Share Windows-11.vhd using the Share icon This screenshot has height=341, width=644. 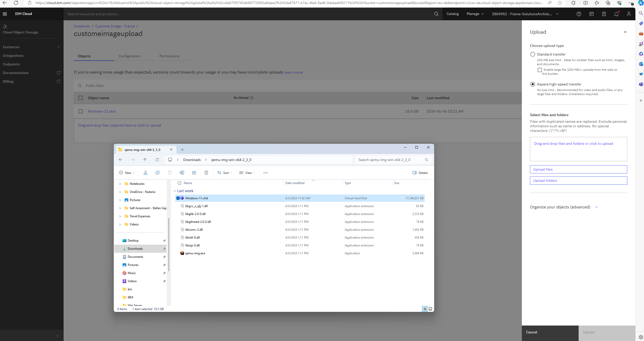tap(194, 173)
